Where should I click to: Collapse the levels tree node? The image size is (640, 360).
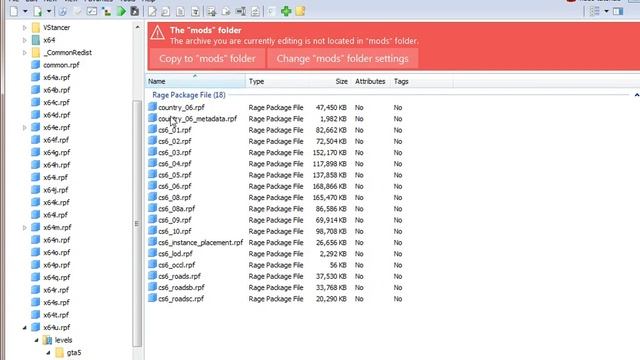click(36, 340)
